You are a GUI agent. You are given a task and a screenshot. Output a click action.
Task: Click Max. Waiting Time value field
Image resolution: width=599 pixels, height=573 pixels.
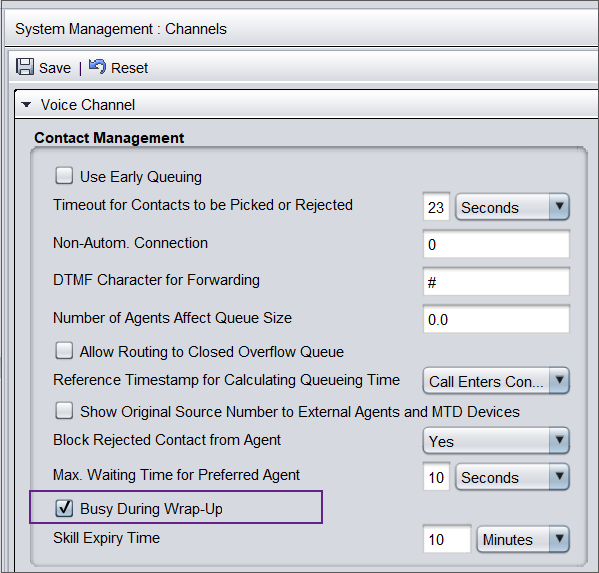click(x=436, y=476)
